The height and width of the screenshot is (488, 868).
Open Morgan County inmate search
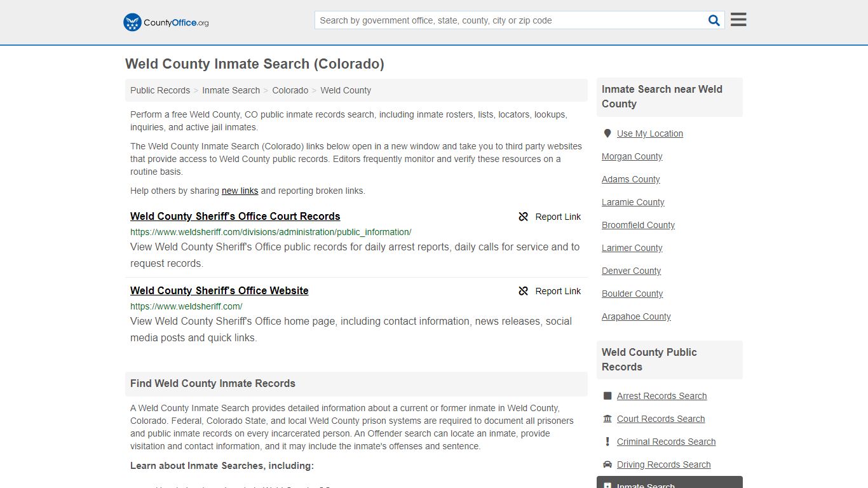(632, 156)
